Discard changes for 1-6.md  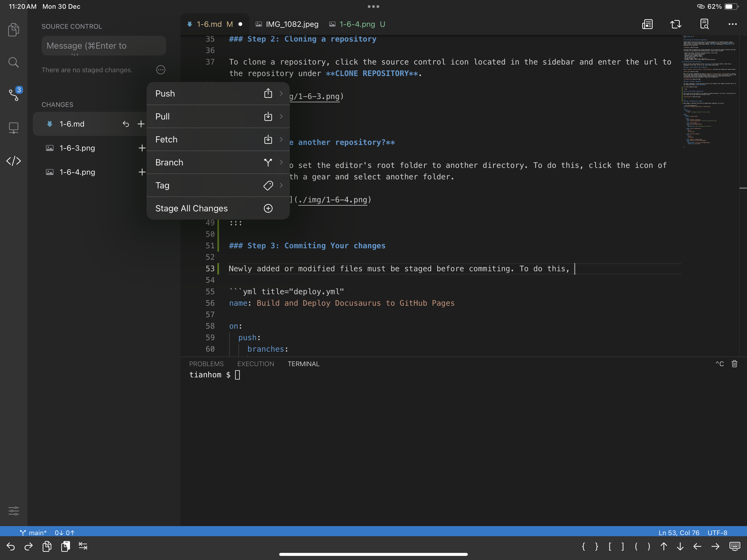point(126,124)
